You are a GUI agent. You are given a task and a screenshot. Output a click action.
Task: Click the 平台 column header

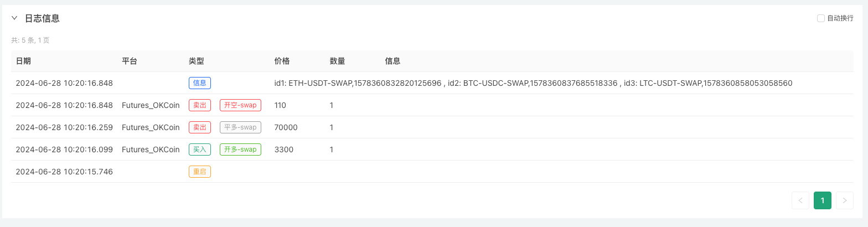point(130,61)
